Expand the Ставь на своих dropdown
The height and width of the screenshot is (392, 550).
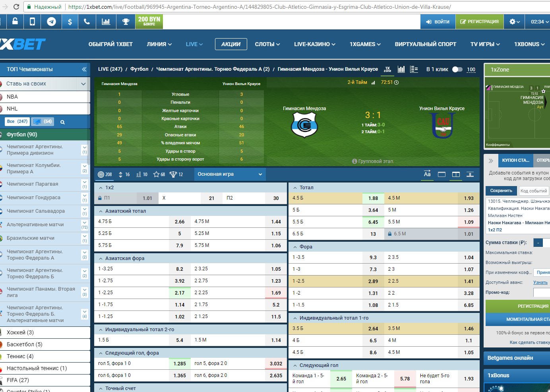click(x=83, y=83)
